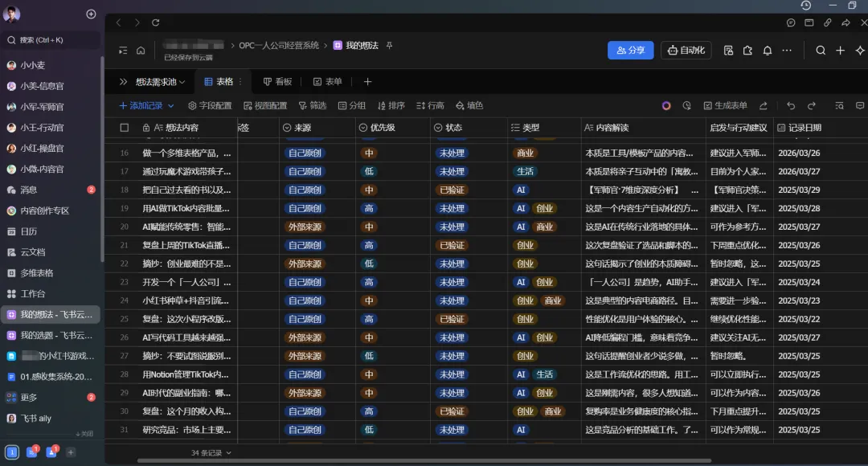Open the comments icon at toolbar end

(860, 106)
